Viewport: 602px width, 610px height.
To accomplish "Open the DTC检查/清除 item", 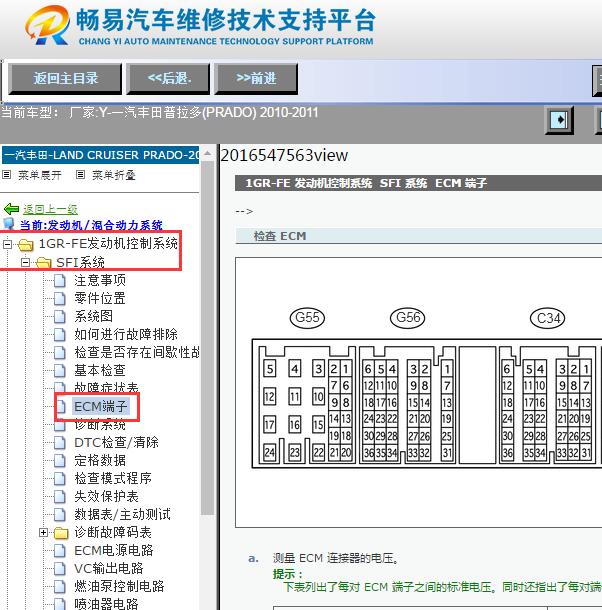I will (116, 442).
